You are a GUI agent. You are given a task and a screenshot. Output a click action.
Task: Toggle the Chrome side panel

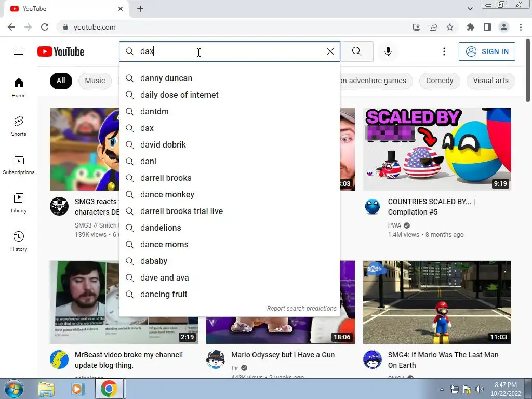click(487, 27)
